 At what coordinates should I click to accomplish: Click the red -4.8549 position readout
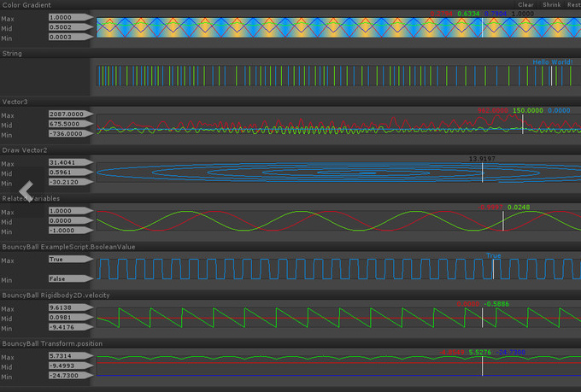point(451,352)
